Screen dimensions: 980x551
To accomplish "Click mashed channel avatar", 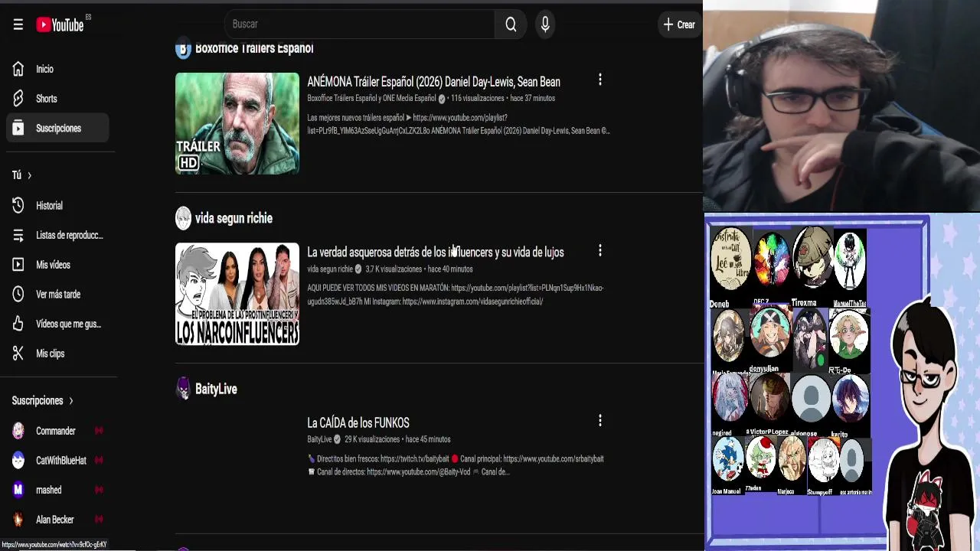I will point(18,490).
